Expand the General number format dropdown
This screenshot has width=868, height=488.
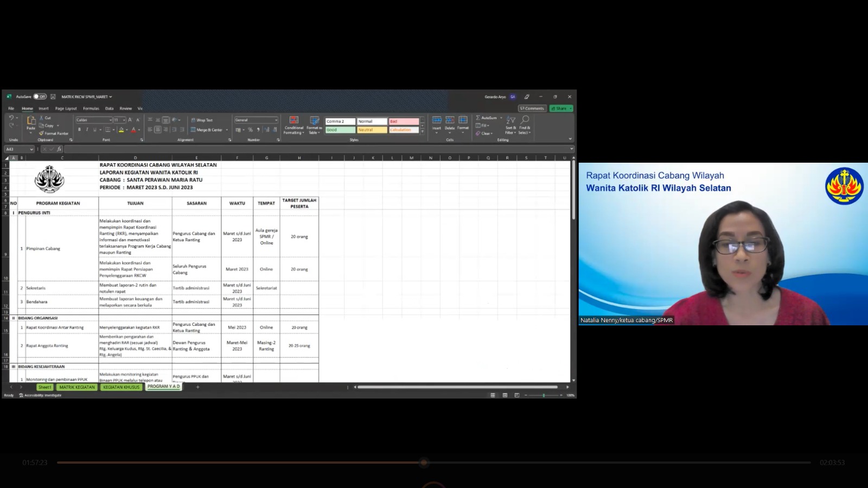pos(276,120)
